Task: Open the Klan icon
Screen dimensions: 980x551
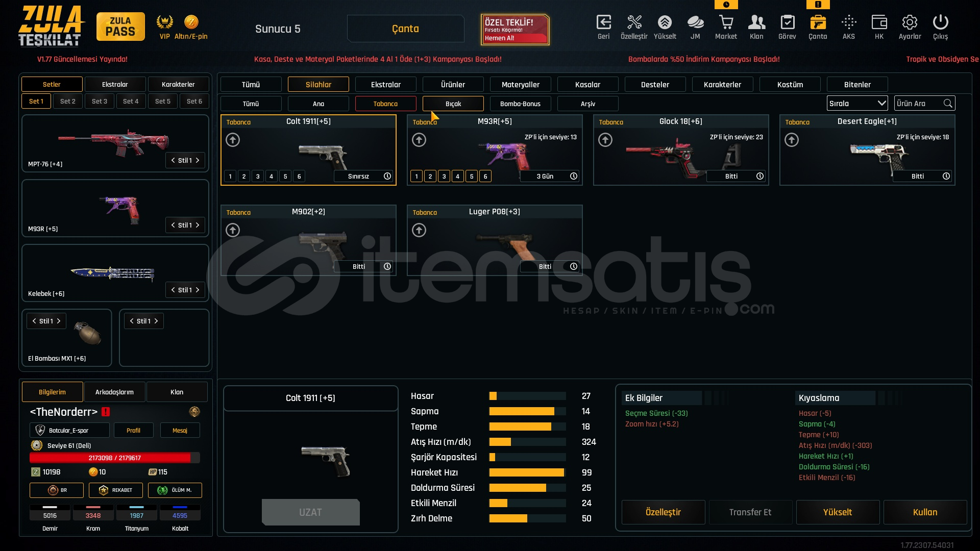Action: (x=756, y=22)
